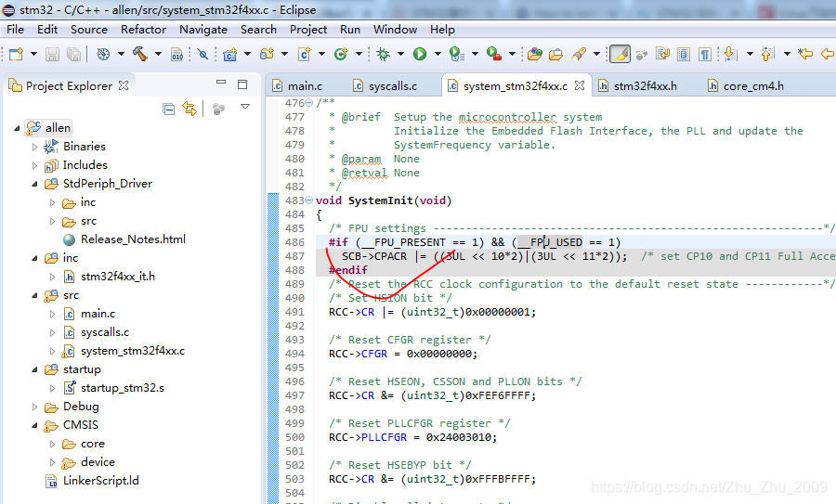Click the Next Annotation down-arrow icon
The image size is (836, 504).
click(x=731, y=54)
